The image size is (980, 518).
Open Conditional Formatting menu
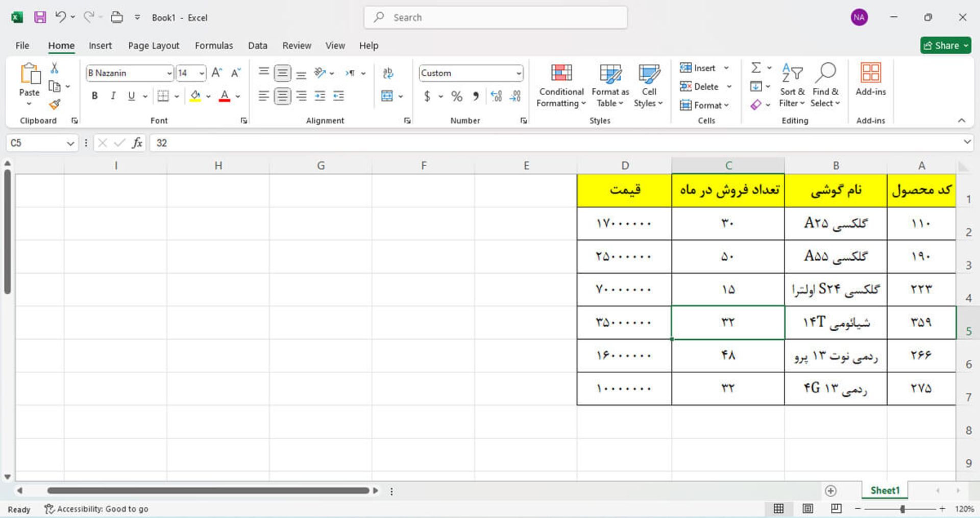pyautogui.click(x=561, y=85)
